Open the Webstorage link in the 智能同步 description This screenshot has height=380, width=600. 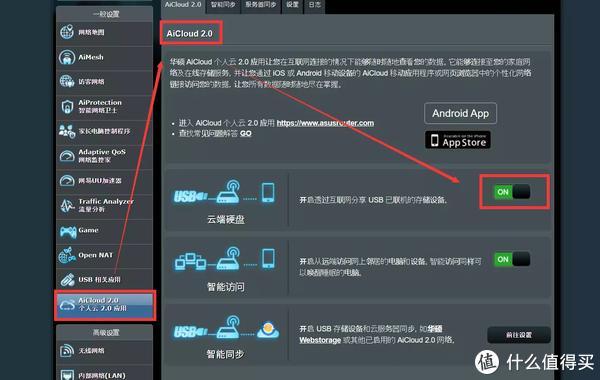point(320,340)
